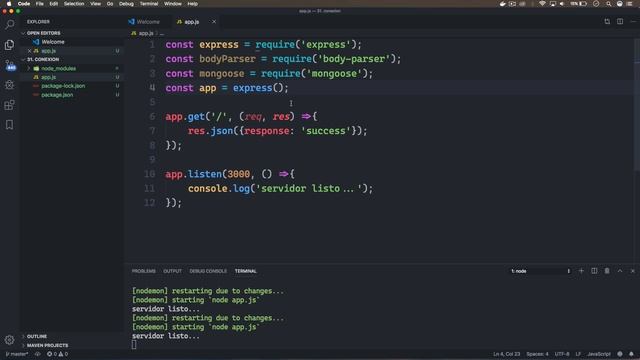Open the Terminal menu

point(149,4)
